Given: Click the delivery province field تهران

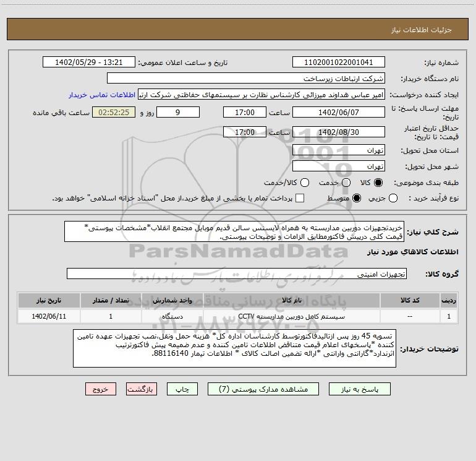Looking at the screenshot, I should (x=339, y=150).
